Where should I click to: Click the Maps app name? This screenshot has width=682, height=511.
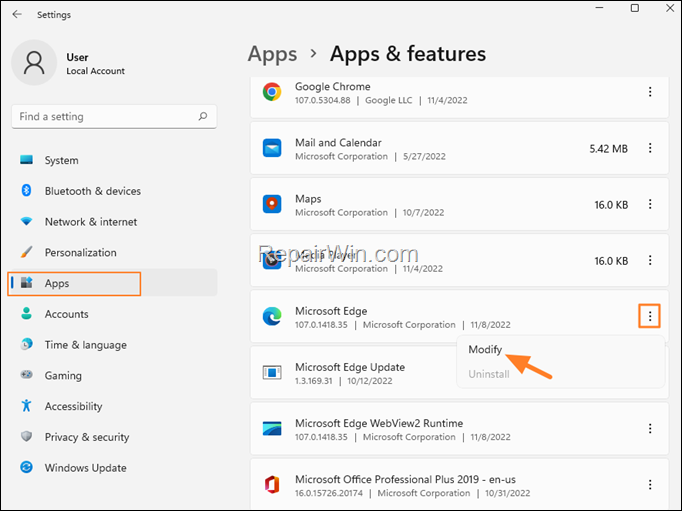(308, 199)
